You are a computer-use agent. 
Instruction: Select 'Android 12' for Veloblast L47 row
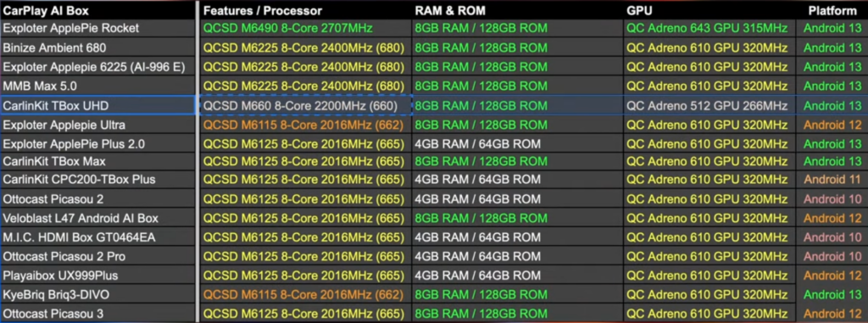832,218
